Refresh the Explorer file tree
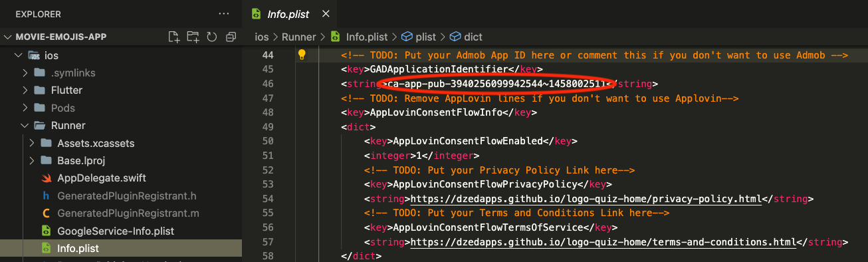The height and width of the screenshot is (262, 868). (212, 37)
